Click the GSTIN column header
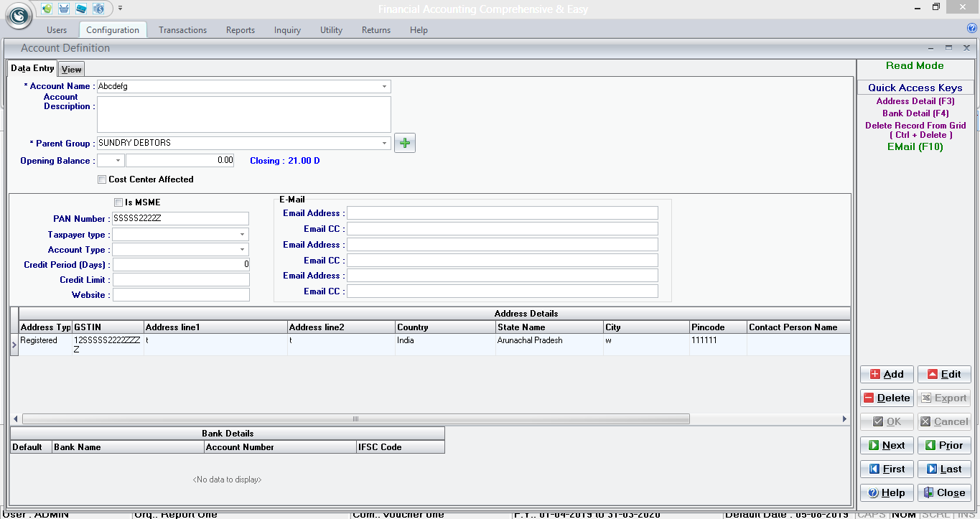The image size is (980, 519). (x=108, y=327)
